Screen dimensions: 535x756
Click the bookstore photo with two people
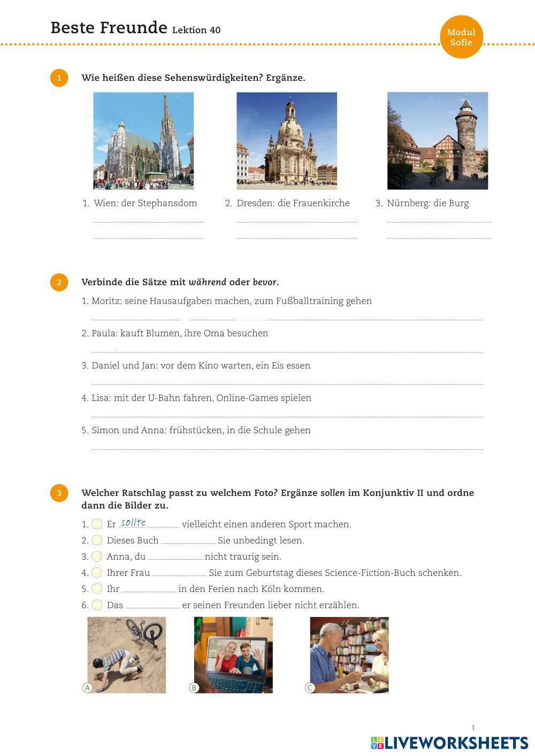pos(349,655)
